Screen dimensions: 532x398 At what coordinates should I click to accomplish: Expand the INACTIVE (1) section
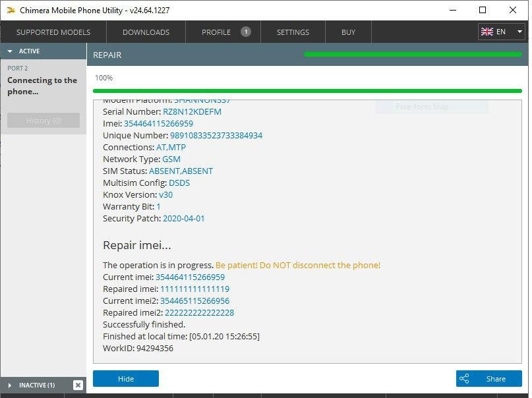click(10, 385)
